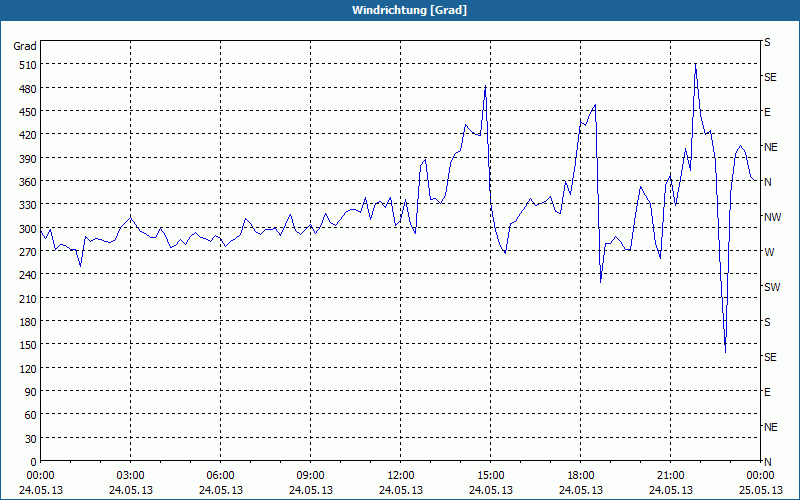Image resolution: width=800 pixels, height=500 pixels.
Task: Click the S compass label at 180 level
Action: tap(767, 322)
